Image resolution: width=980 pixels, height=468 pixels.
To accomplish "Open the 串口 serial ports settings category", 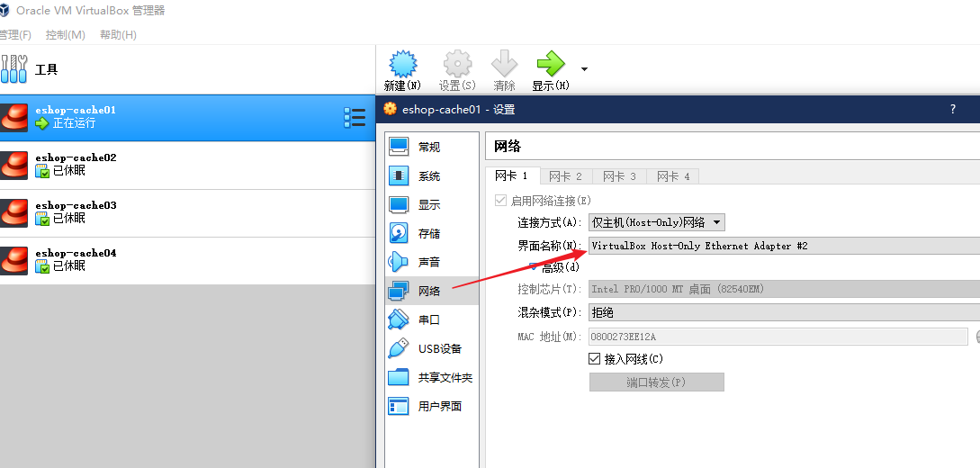I will pyautogui.click(x=432, y=319).
